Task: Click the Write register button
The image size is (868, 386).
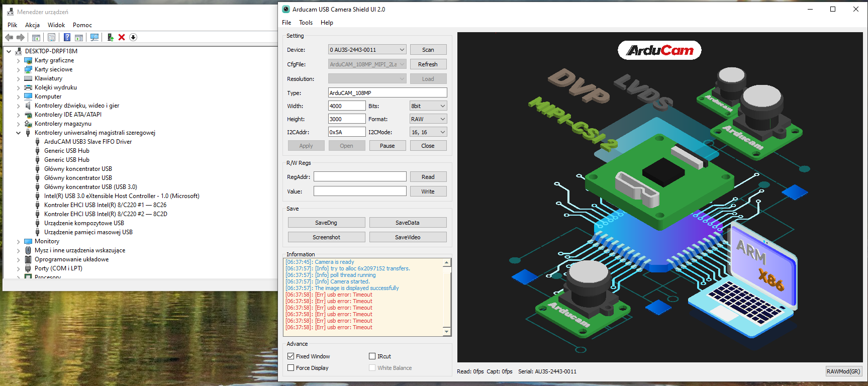Action: pos(428,191)
